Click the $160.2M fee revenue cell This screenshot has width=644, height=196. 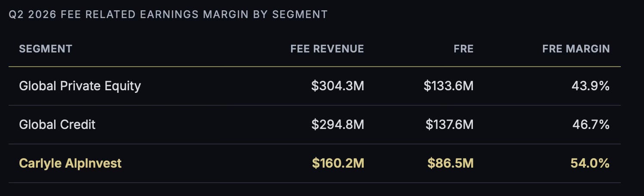point(338,163)
